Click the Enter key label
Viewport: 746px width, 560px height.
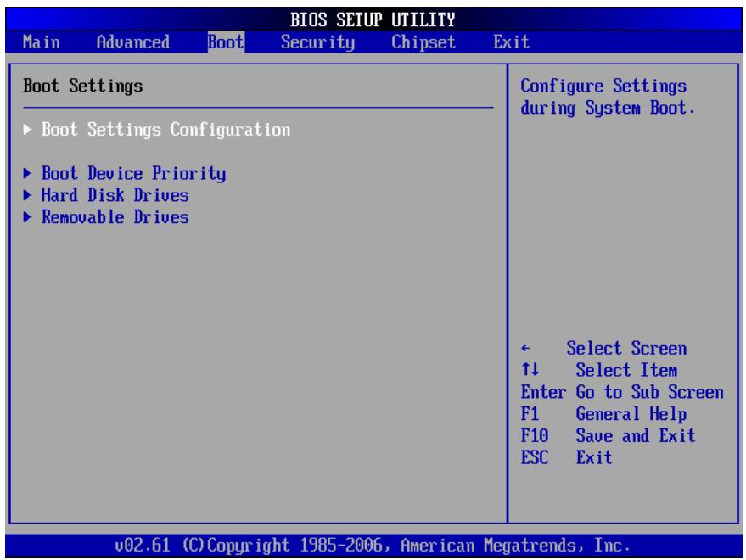(543, 392)
